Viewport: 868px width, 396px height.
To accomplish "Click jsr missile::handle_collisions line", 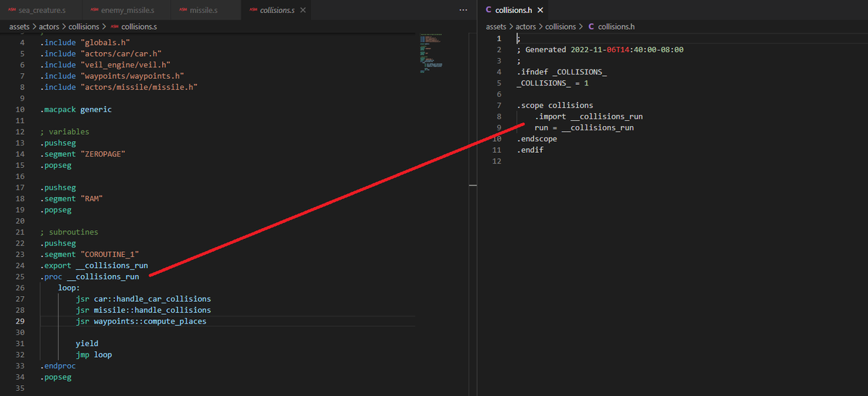I will (143, 310).
